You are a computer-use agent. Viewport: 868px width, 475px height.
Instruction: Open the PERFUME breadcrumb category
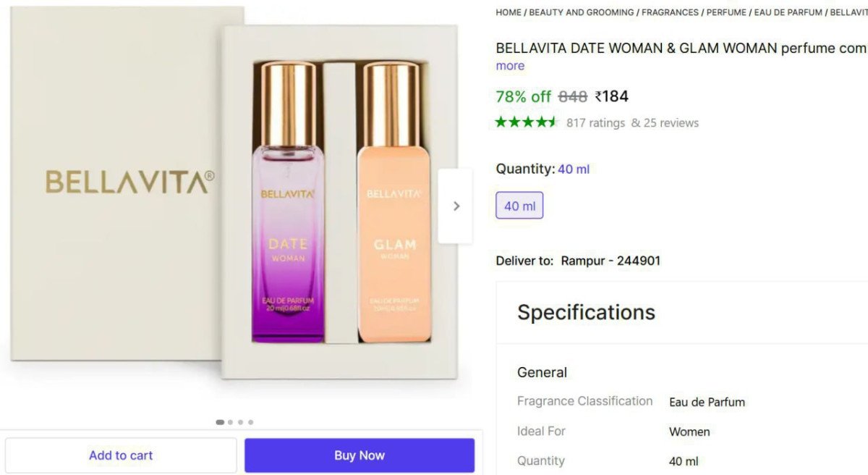pos(726,12)
